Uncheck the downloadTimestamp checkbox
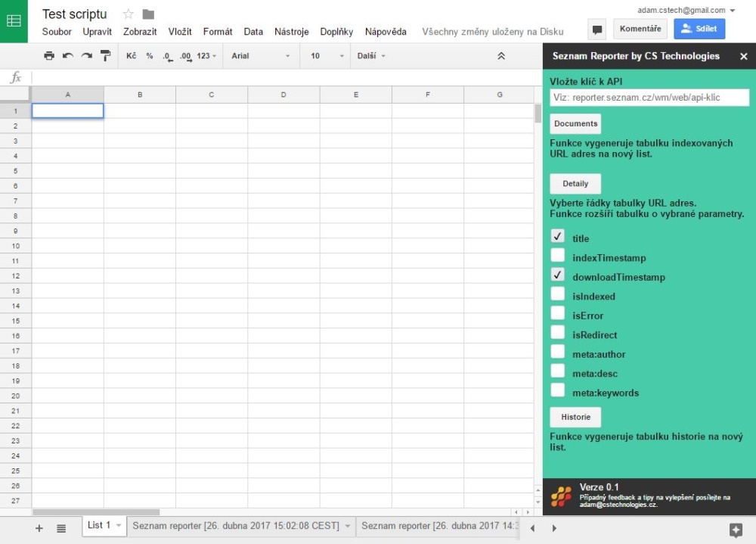Viewport: 756px width, 544px height. point(557,274)
